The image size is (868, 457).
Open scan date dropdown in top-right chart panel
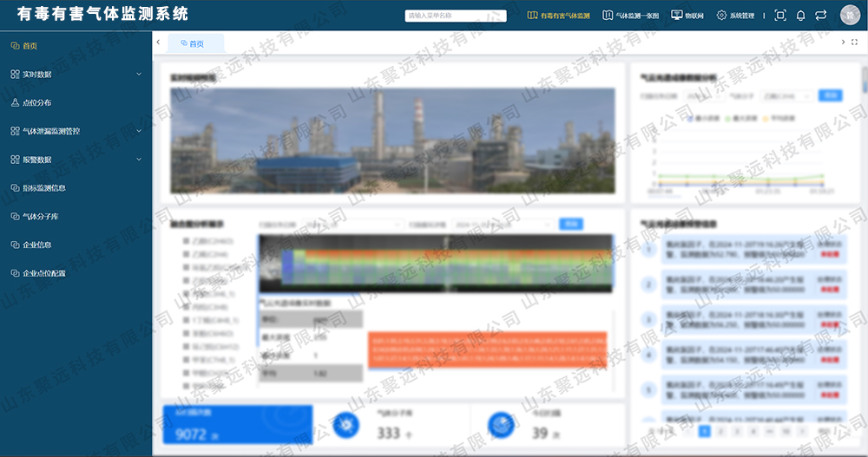[x=704, y=96]
